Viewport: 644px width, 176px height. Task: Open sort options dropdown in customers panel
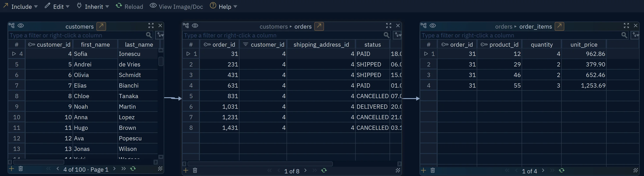click(160, 35)
